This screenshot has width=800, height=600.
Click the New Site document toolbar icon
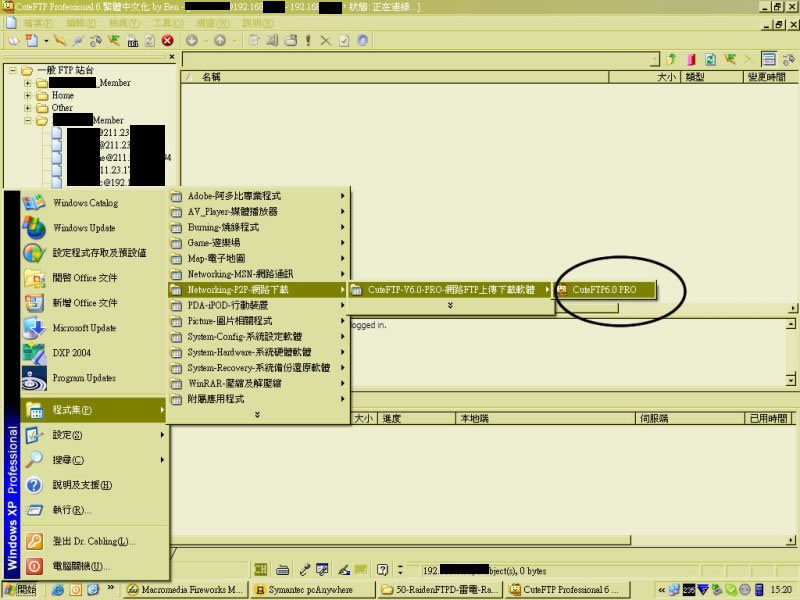[x=32, y=40]
